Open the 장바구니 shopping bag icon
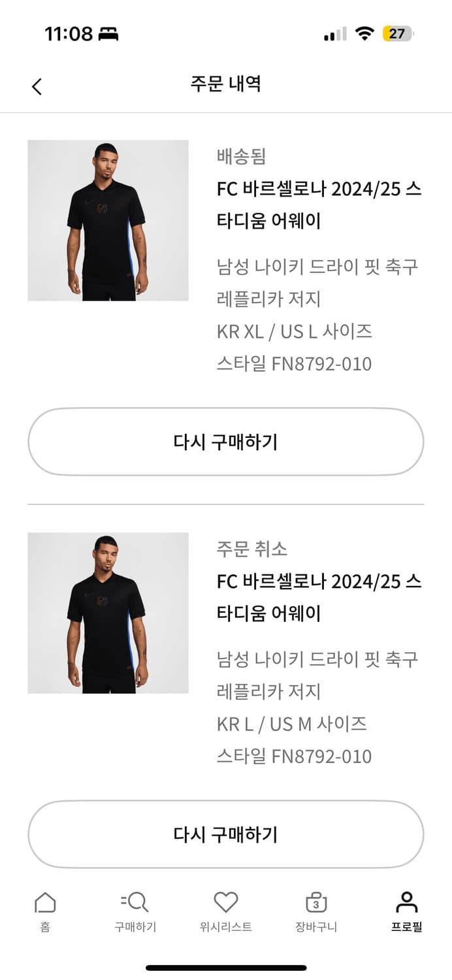The image size is (452, 980). [x=315, y=904]
